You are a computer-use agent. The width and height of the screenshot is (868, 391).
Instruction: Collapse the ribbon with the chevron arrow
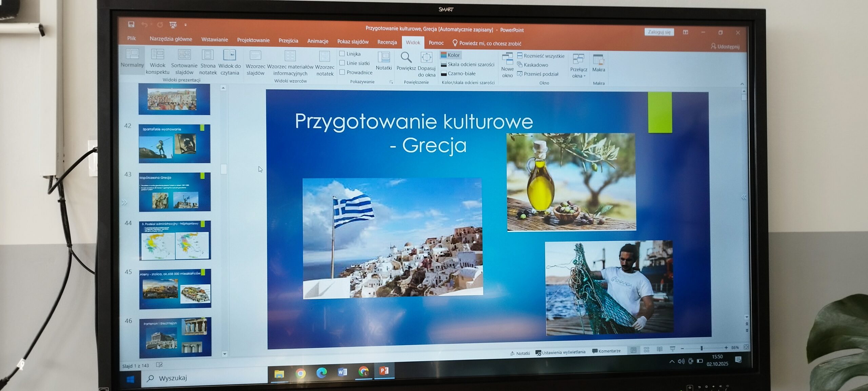(x=742, y=84)
